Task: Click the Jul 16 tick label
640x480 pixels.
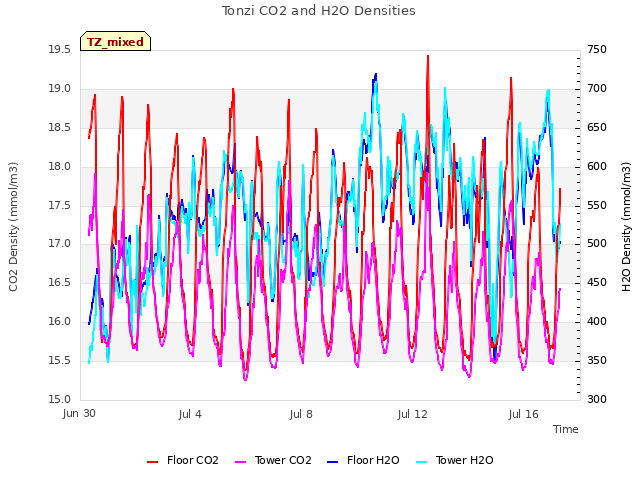Action: [523, 414]
